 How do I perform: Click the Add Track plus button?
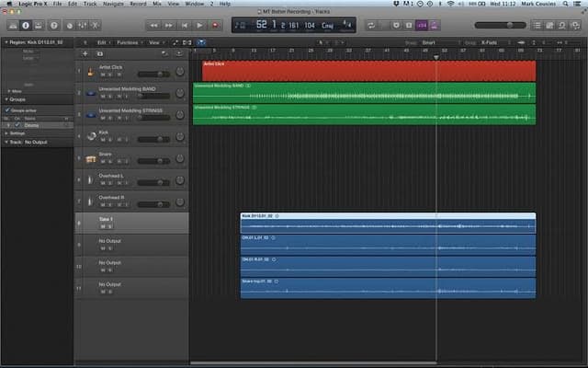[85, 53]
